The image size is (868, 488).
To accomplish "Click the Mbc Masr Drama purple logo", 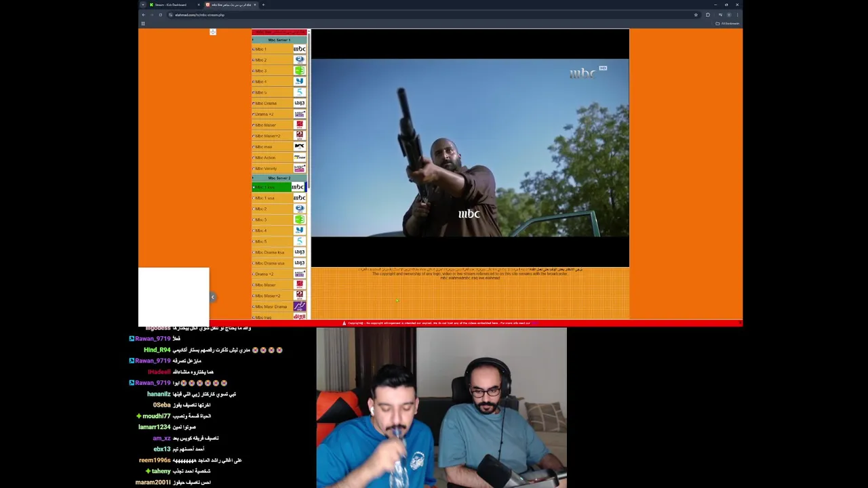I will pyautogui.click(x=299, y=306).
